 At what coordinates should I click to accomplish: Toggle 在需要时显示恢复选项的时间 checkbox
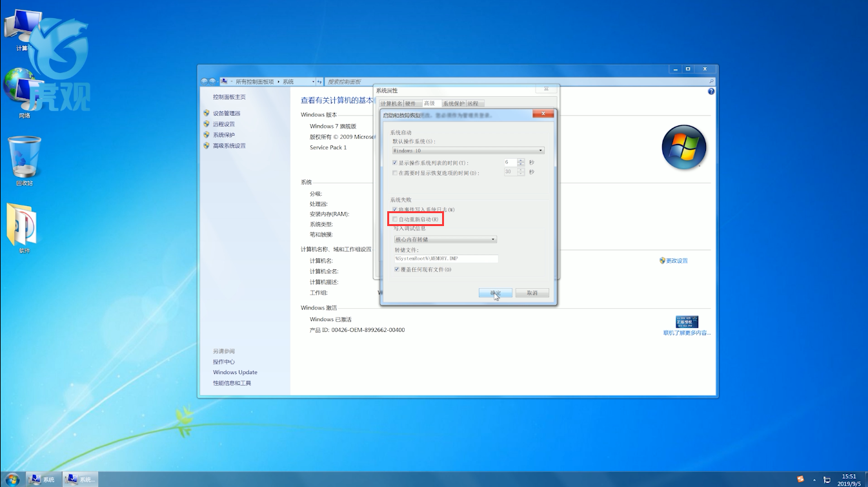coord(396,172)
